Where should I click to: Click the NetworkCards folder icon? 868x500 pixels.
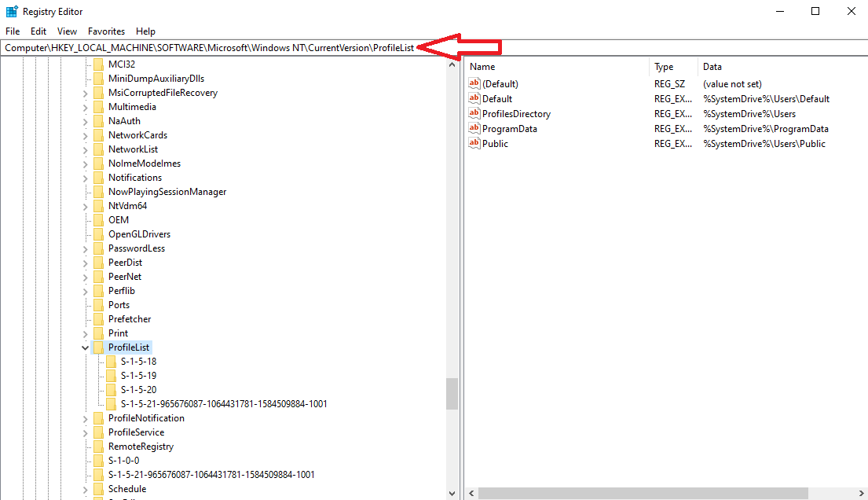click(98, 135)
